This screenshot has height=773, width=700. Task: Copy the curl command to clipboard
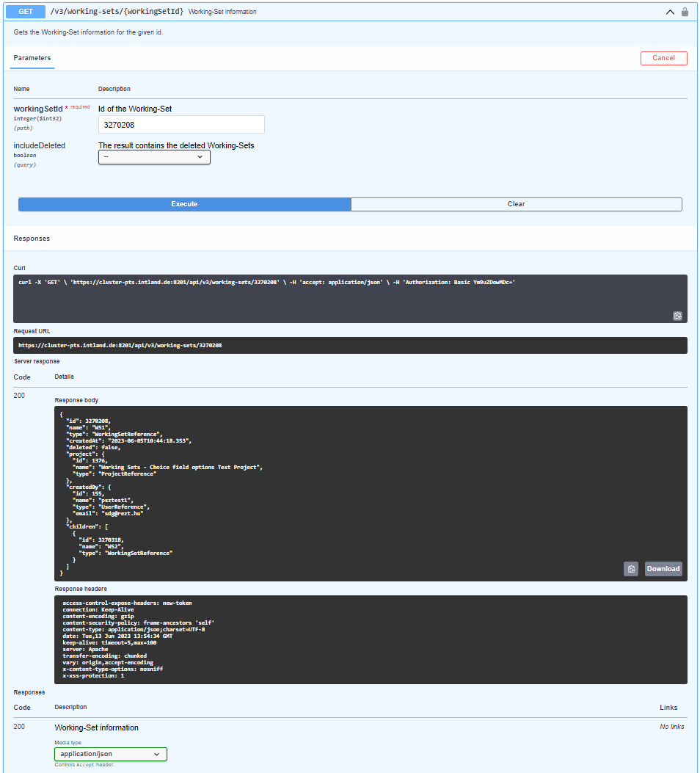tap(678, 316)
